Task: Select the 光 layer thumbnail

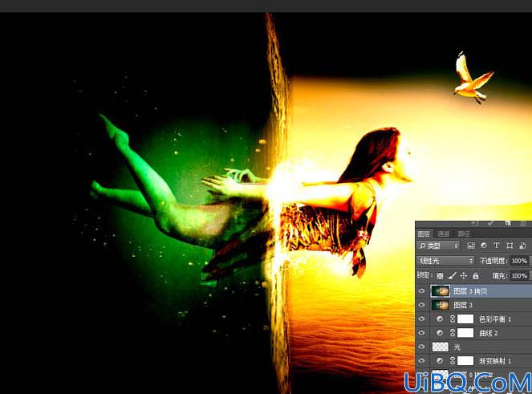Action: tap(440, 347)
